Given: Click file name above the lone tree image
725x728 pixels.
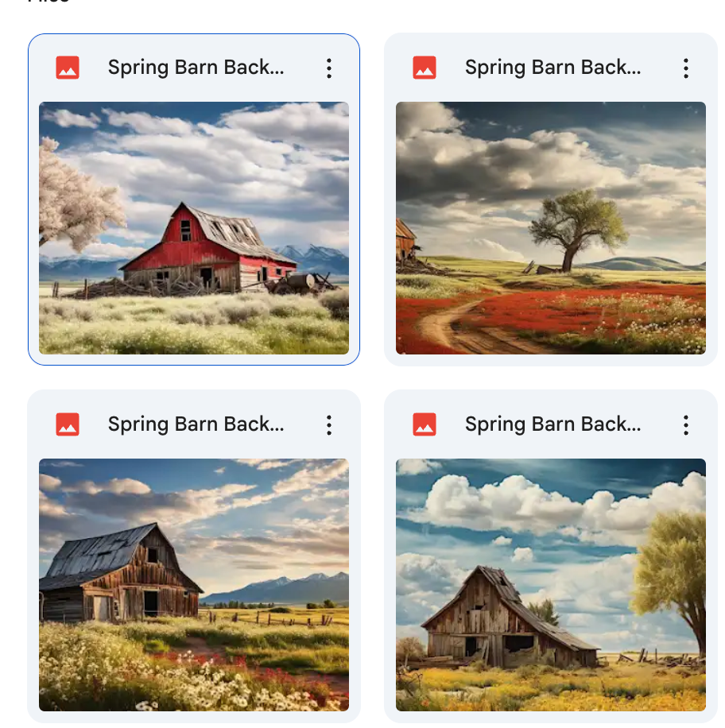Looking at the screenshot, I should (x=552, y=68).
